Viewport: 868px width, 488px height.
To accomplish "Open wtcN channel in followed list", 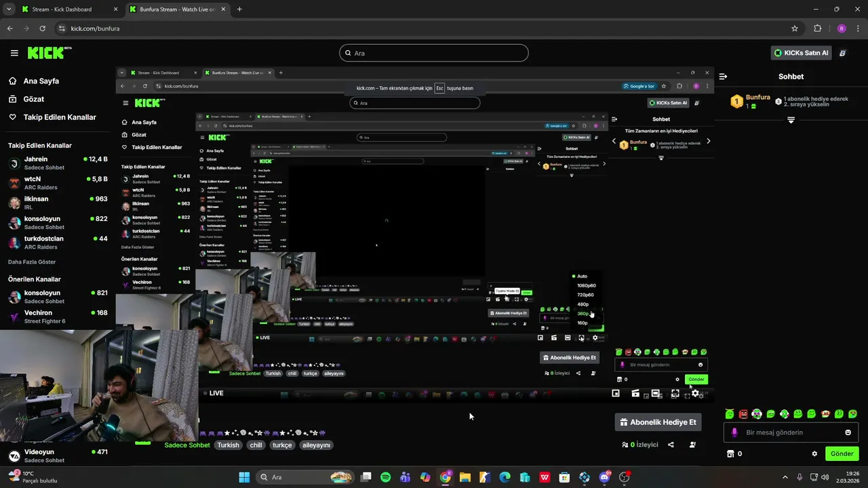I will point(58,183).
